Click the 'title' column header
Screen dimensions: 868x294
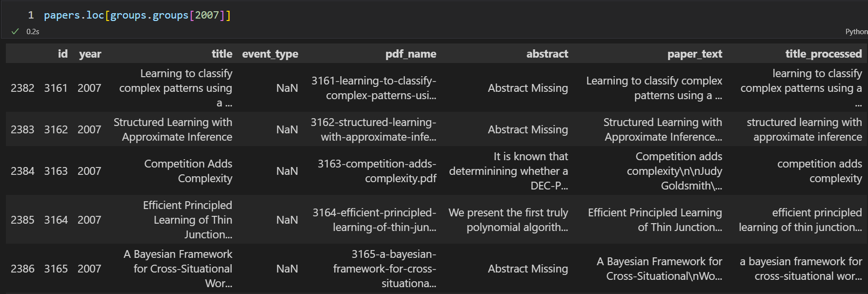click(222, 54)
